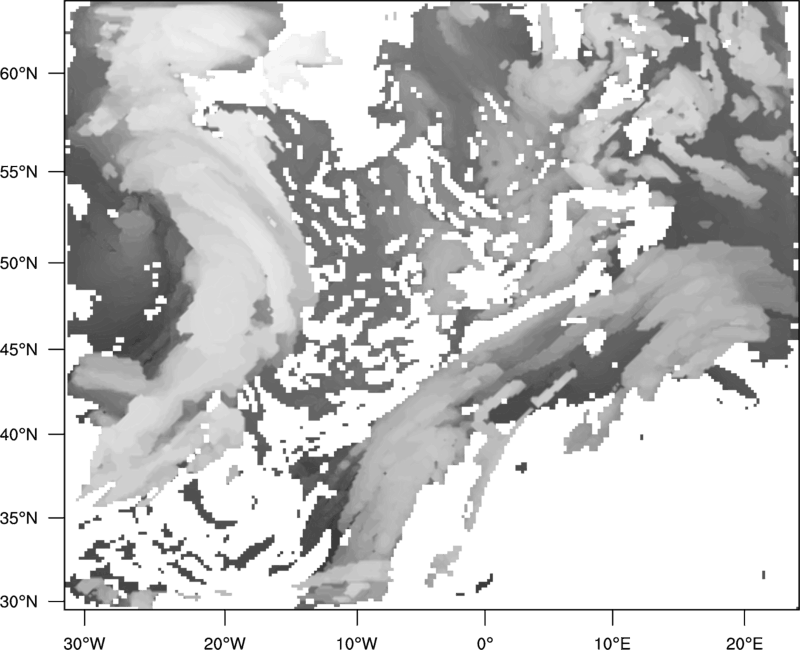
Task: Click the 50°N latitude label
Action: coord(19,263)
